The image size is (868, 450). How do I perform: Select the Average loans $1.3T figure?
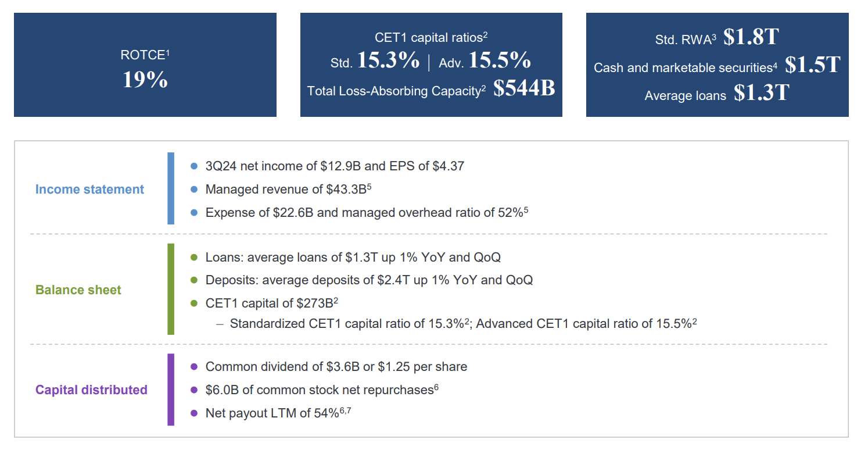[761, 93]
